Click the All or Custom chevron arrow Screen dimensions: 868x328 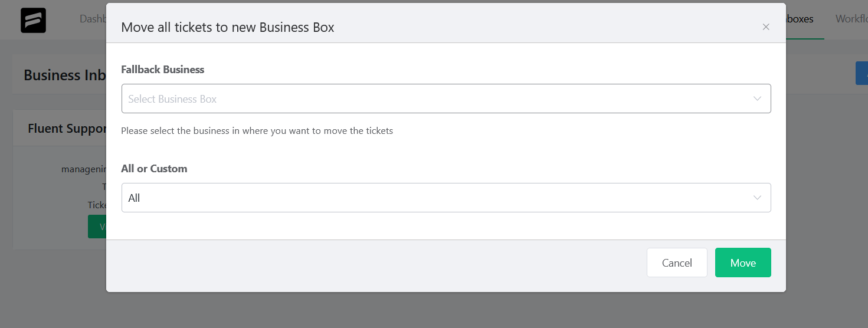coord(757,198)
